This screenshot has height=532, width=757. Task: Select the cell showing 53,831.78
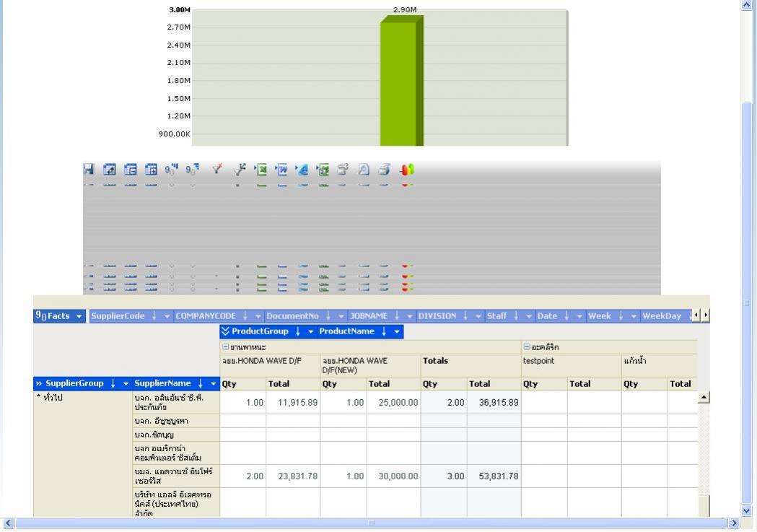(x=494, y=476)
